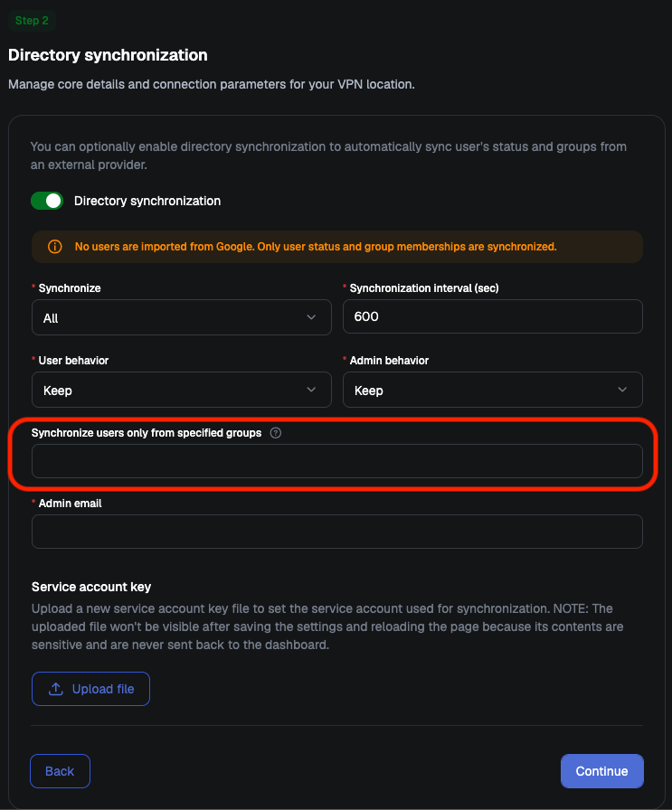Viewport: 672px width, 810px height.
Task: Open the Admin behavior Keep dropdown
Action: coord(493,390)
